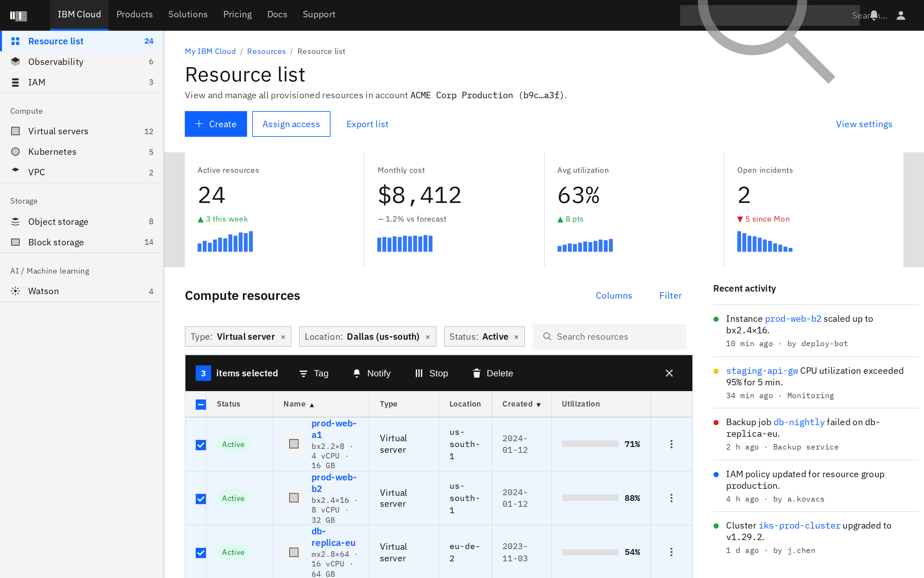924x578 pixels.
Task: Click the Tag action in the batch bar
Action: 314,373
